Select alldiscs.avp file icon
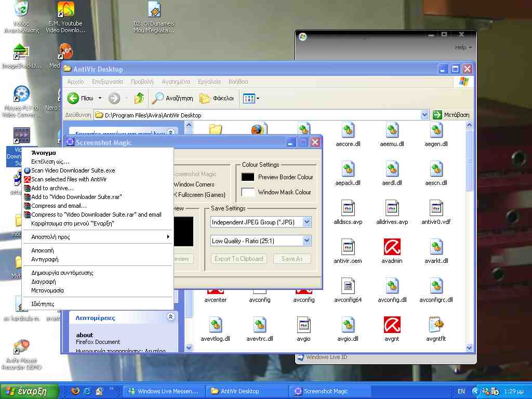Image resolution: width=532 pixels, height=399 pixels. coord(348,208)
